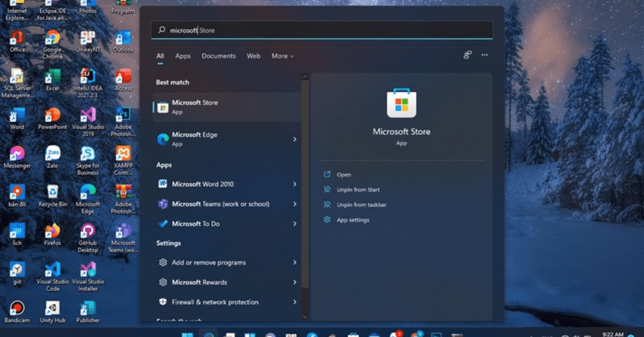This screenshot has height=337, width=644.
Task: Launch the Microsoft Edge desktop shortcut
Action: (88, 199)
